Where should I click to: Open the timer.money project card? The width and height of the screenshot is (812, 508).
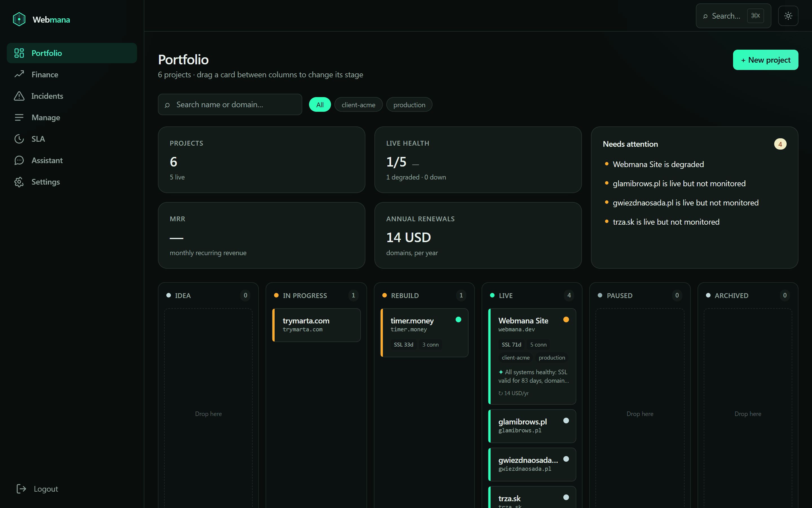pyautogui.click(x=424, y=333)
